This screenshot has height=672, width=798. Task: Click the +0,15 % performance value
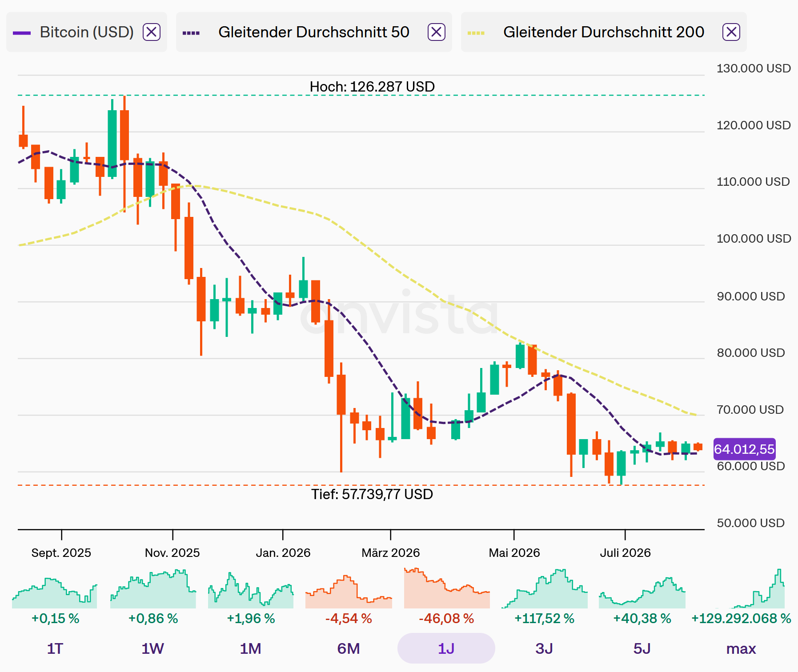coord(55,618)
